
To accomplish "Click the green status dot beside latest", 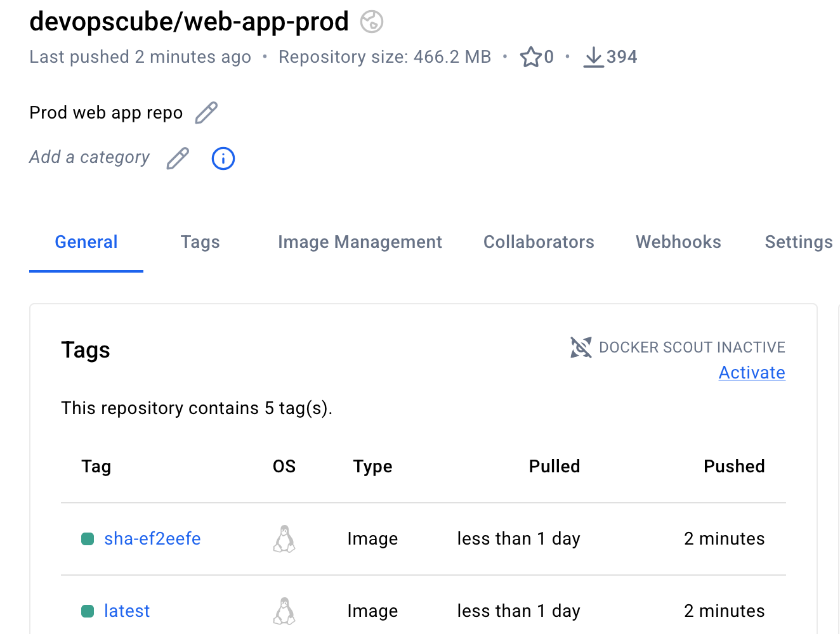I will click(88, 611).
